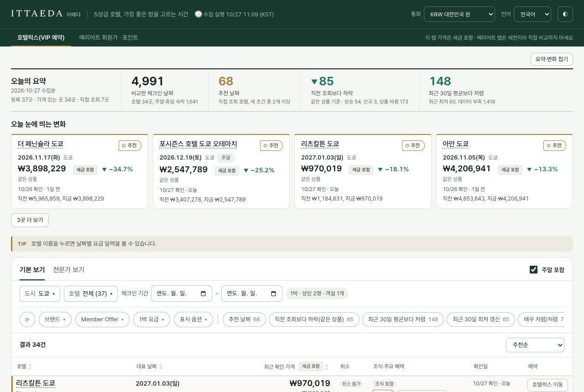Click the 결과 34건 results count
Viewport: 584px width, 392px height.
pyautogui.click(x=33, y=345)
